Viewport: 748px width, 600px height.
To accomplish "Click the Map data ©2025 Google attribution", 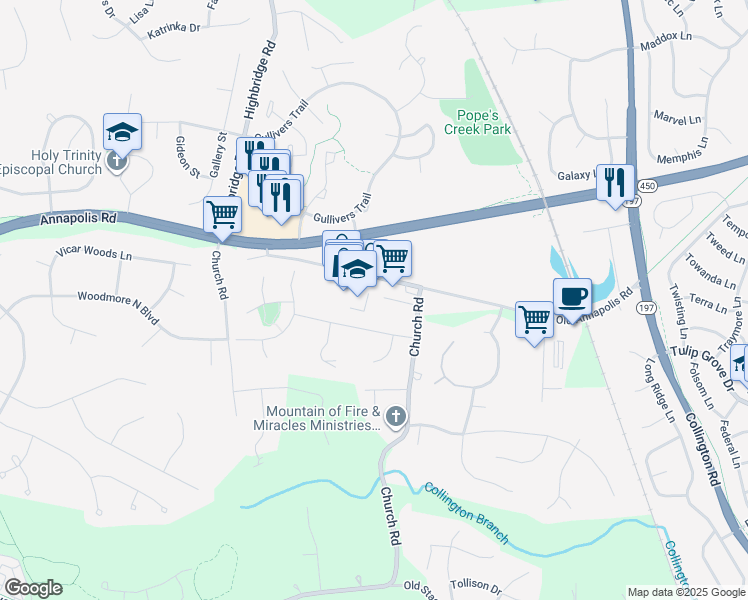I will point(686,592).
